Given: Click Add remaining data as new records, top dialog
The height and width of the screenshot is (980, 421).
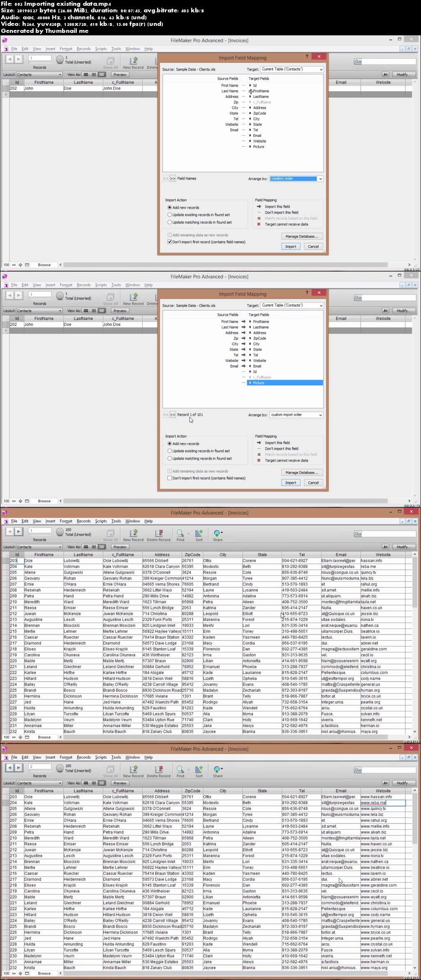Looking at the screenshot, I should pyautogui.click(x=169, y=235).
